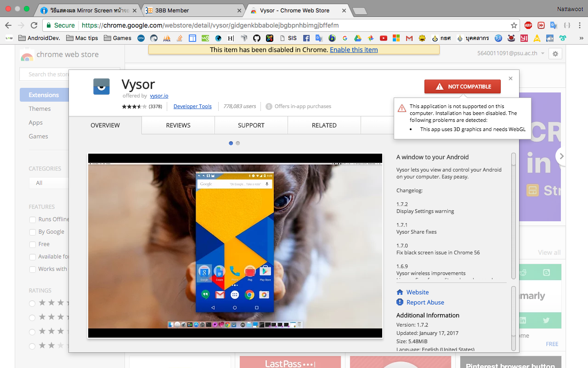Select Extensions in the store sidebar

44,95
